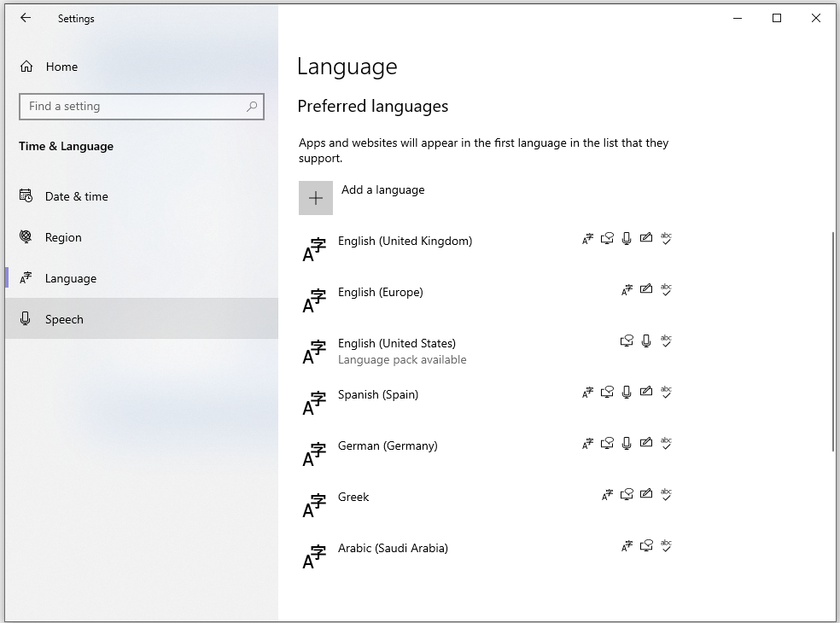Screen dimensions: 840x623
Task: Focus the Find a setting search box
Action: (142, 106)
